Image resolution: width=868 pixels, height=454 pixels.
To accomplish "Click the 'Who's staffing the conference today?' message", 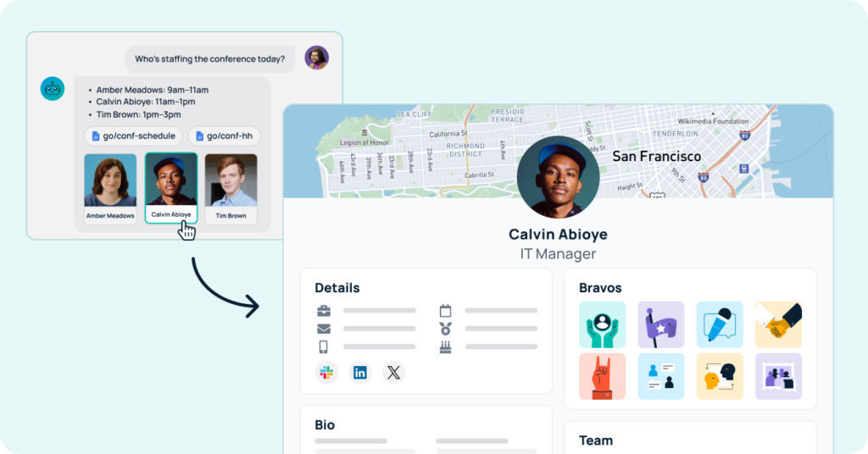I will [210, 59].
